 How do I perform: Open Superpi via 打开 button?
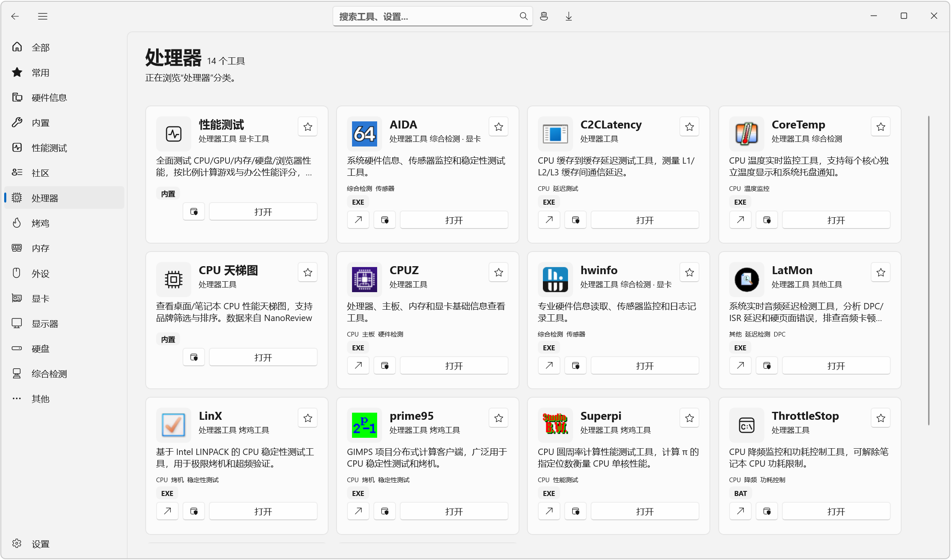tap(645, 511)
